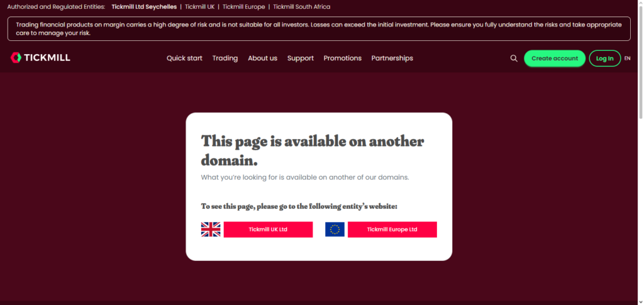Image resolution: width=644 pixels, height=305 pixels.
Task: Open the EN language selector
Action: click(627, 58)
